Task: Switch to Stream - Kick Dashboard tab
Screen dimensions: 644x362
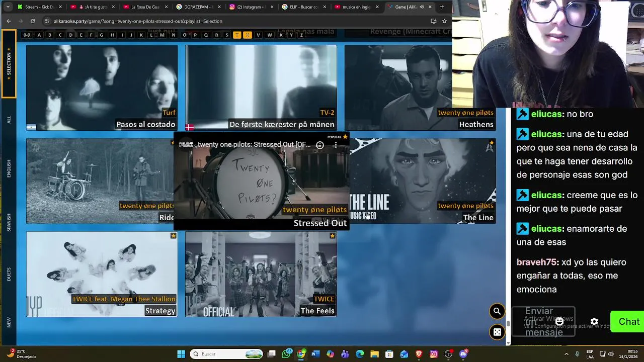Action: coord(39,7)
